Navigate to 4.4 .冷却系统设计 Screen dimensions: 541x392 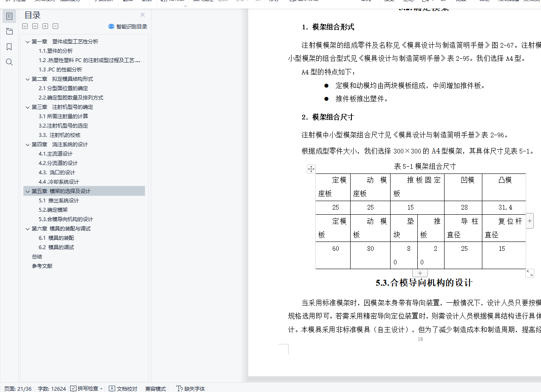[59, 182]
